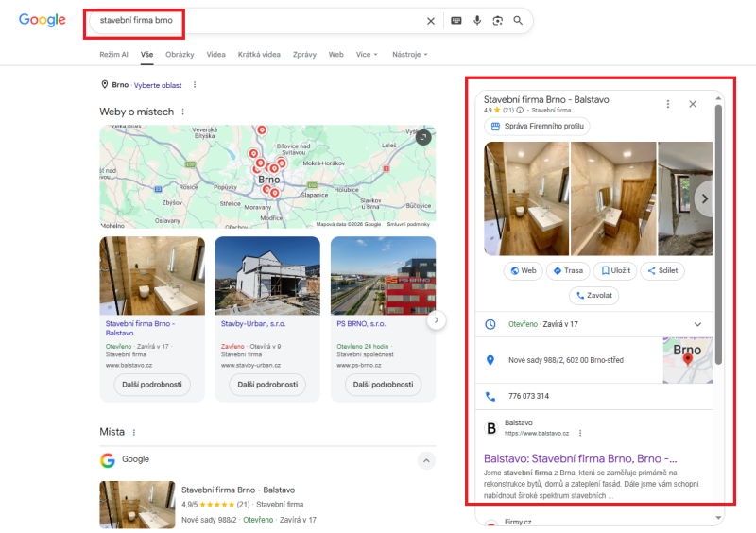Open Stavby-Urban, s.r.o. card link
This screenshot has height=533, width=756.
[253, 323]
